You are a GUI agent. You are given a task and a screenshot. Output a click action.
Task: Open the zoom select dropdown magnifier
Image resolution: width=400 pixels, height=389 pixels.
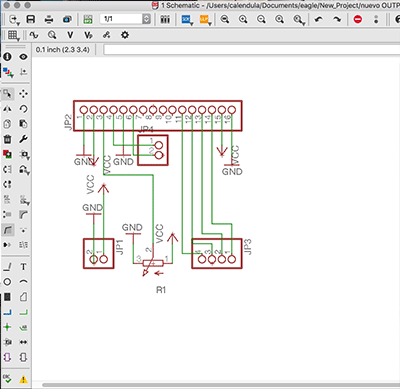(x=299, y=20)
